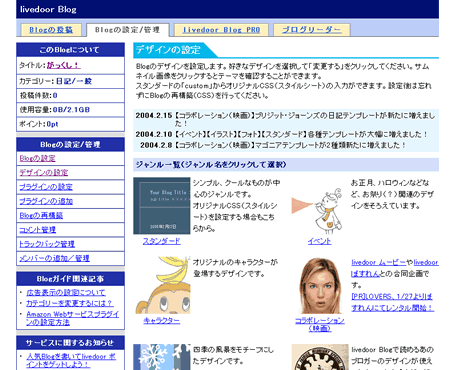
Task: Open the livedoor ぽすれん link
Action: pos(395,268)
